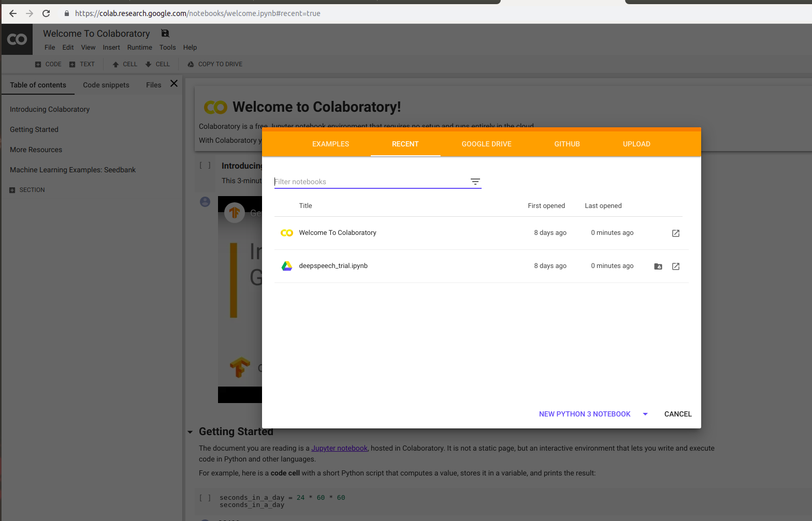Add a code cell with the CODE button

48,64
